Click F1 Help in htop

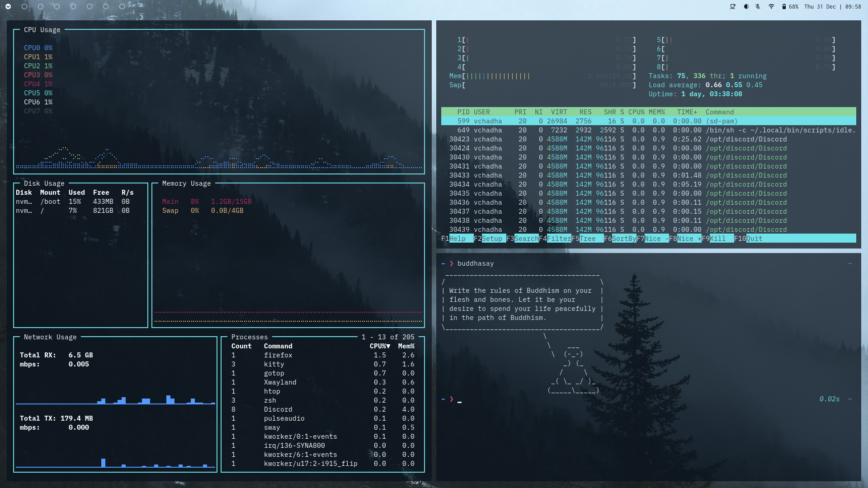point(457,239)
